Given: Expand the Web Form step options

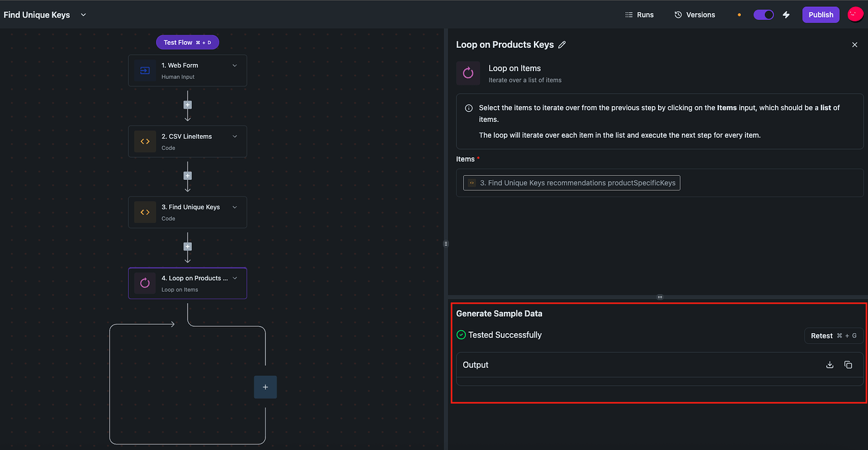Looking at the screenshot, I should pyautogui.click(x=235, y=65).
